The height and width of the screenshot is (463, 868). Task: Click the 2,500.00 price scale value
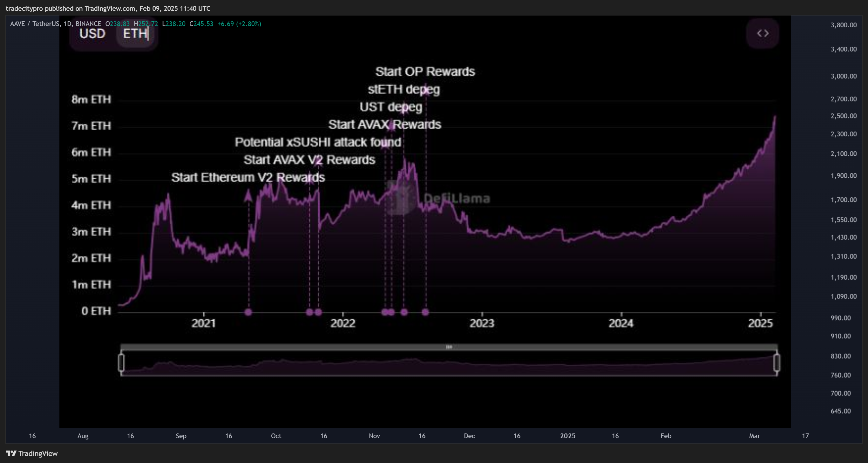coord(844,116)
